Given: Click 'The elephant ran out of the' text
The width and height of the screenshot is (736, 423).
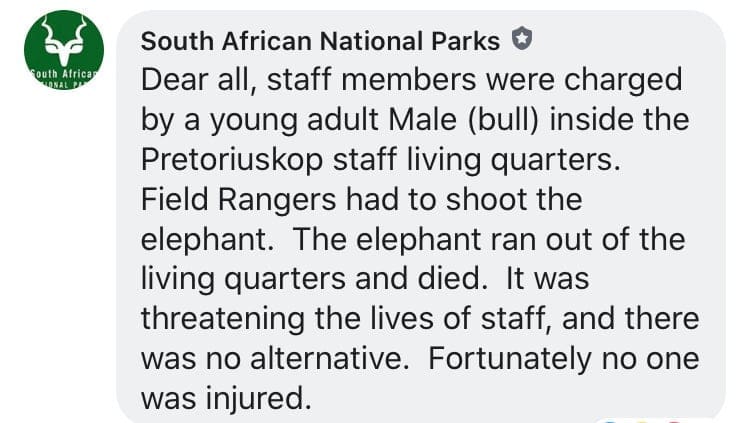Looking at the screenshot, I should tap(489, 240).
